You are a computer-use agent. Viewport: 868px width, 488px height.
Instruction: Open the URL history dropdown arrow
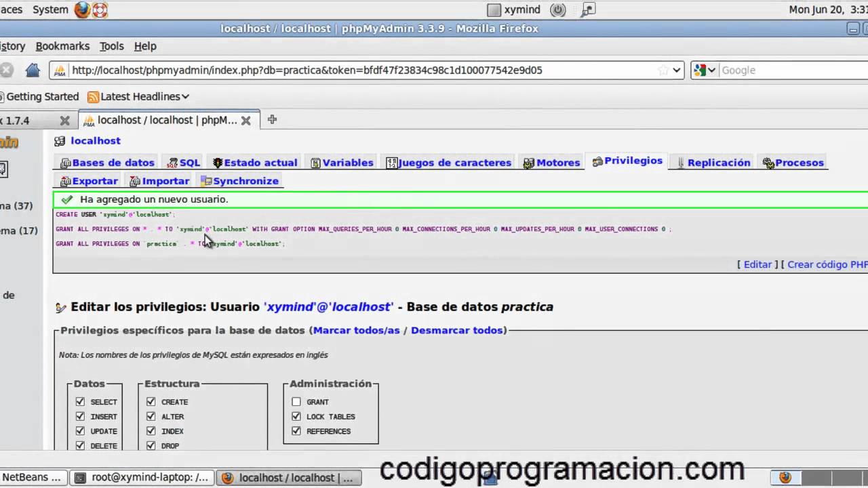[677, 70]
